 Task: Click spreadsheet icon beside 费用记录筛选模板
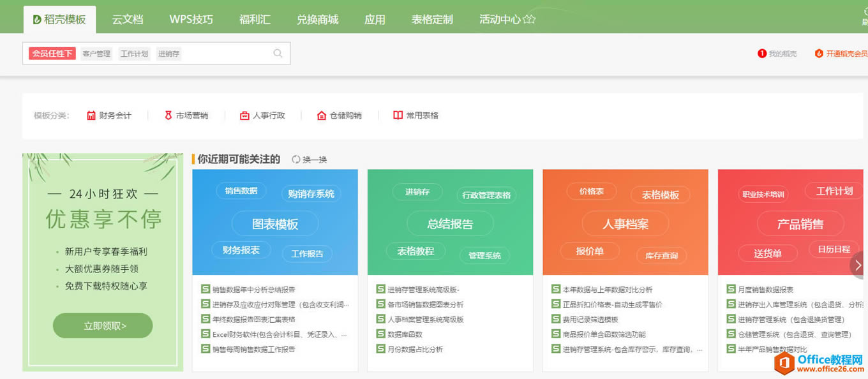tap(556, 319)
